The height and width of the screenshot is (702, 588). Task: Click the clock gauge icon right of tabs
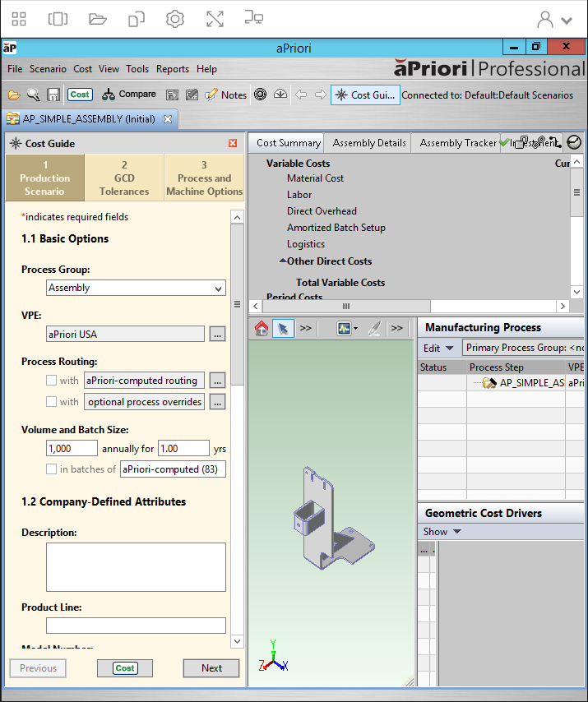tap(574, 142)
